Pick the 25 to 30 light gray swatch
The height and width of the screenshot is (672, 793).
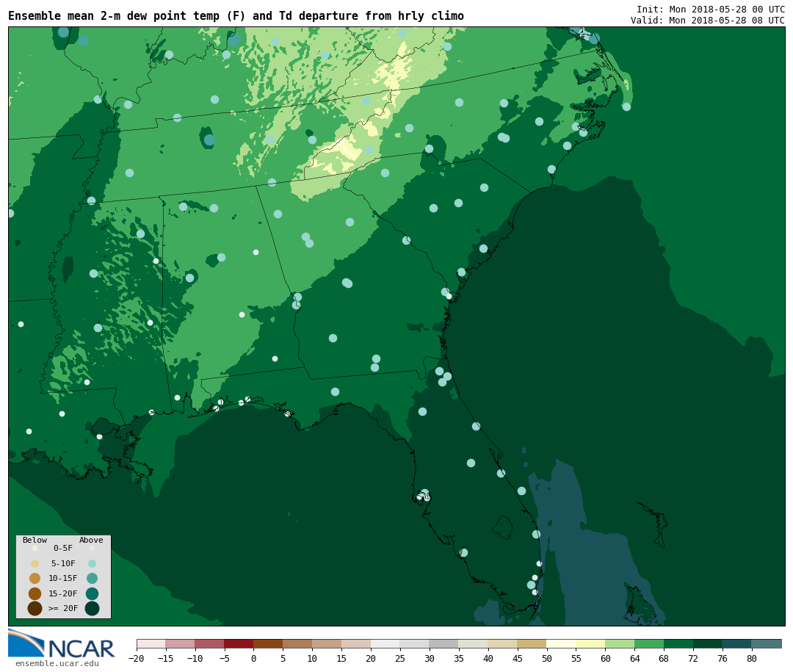pos(415,643)
